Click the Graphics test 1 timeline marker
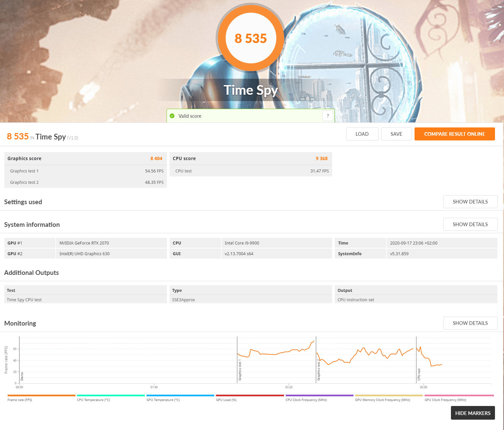 tap(240, 370)
